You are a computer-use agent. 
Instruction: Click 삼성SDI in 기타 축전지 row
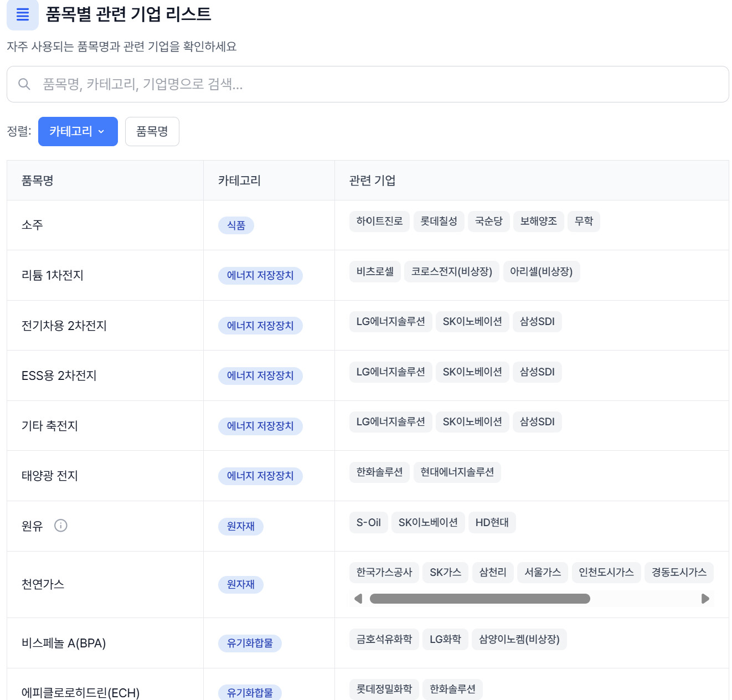point(537,422)
